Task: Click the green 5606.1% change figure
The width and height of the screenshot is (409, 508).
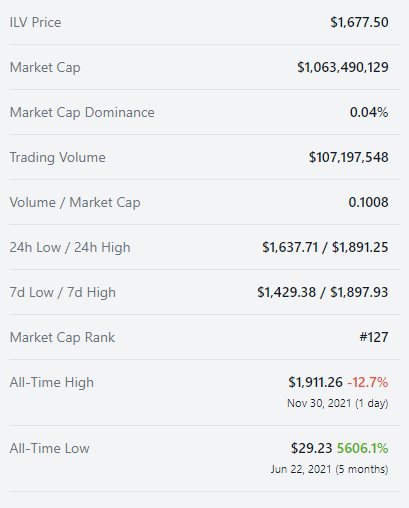Action: coord(363,448)
